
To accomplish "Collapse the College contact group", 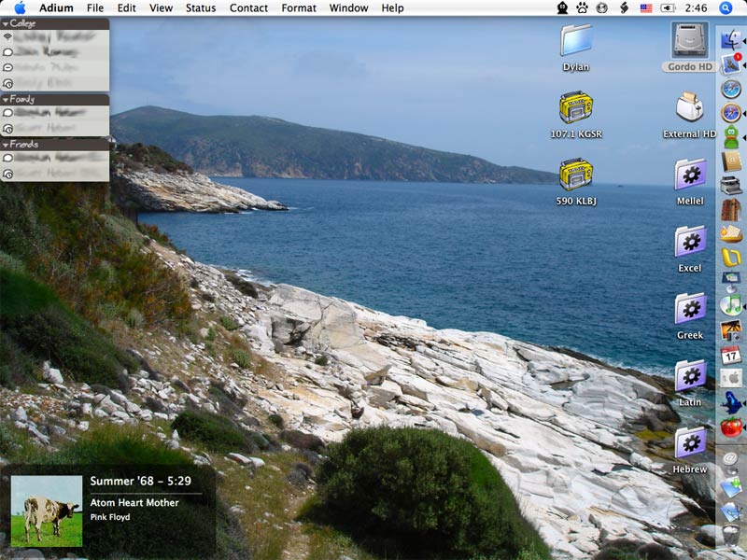I will (x=6, y=23).
